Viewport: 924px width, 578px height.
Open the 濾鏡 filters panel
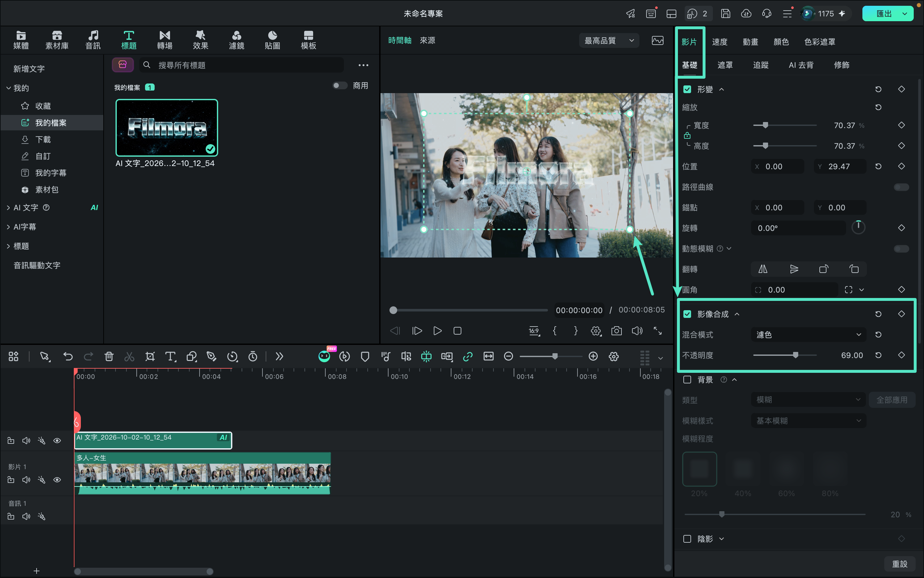236,40
